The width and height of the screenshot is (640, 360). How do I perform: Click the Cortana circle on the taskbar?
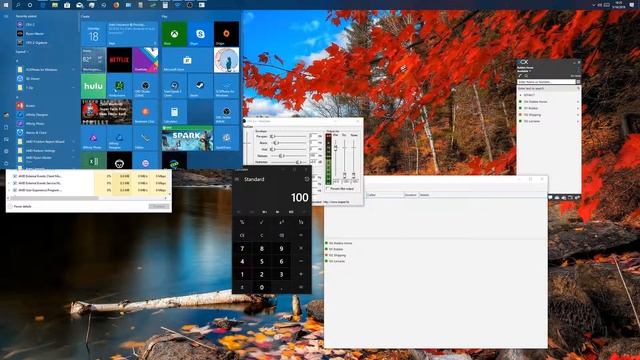[30, 5]
